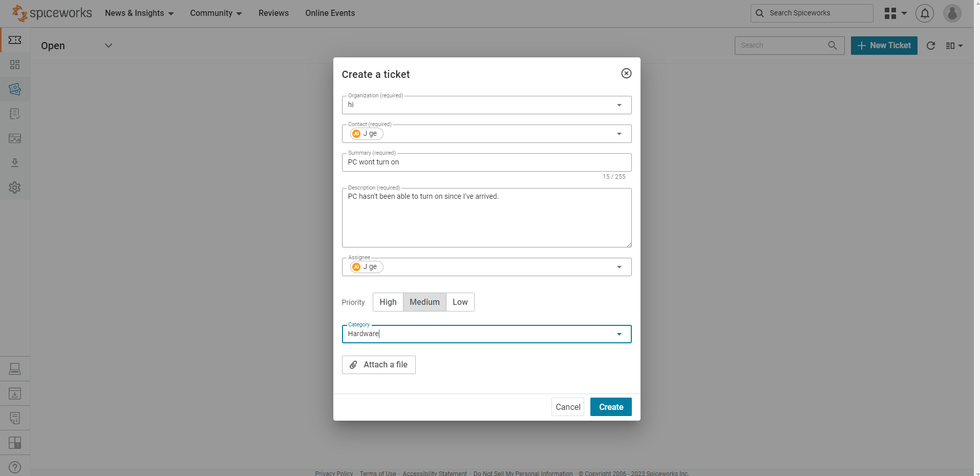Open the Tickets panel in the sidebar
This screenshot has width=980, height=476.
[x=14, y=39]
